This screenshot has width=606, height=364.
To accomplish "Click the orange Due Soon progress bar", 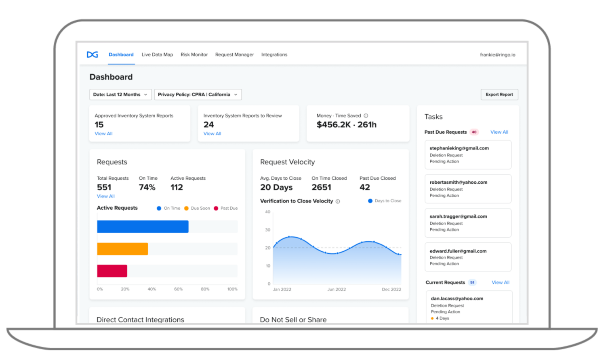I will tap(122, 248).
